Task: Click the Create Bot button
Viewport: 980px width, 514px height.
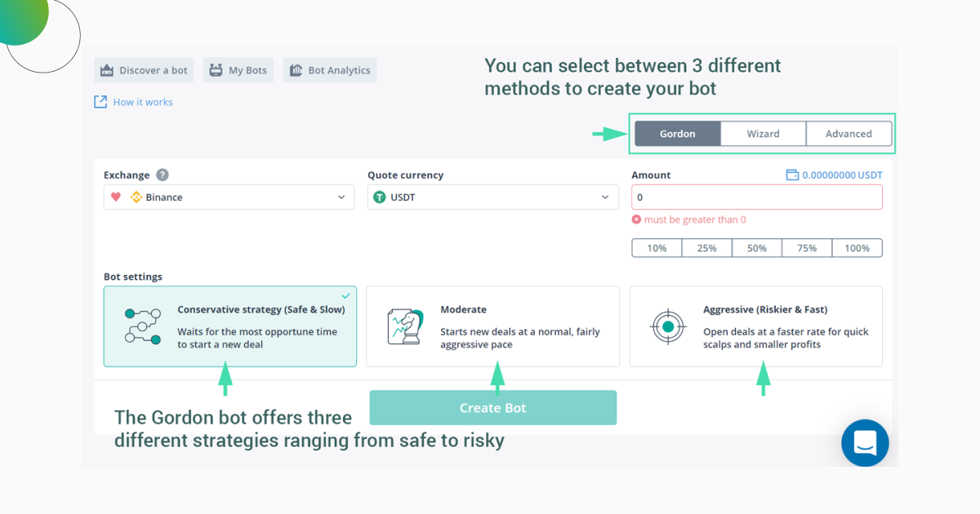Action: 492,407
